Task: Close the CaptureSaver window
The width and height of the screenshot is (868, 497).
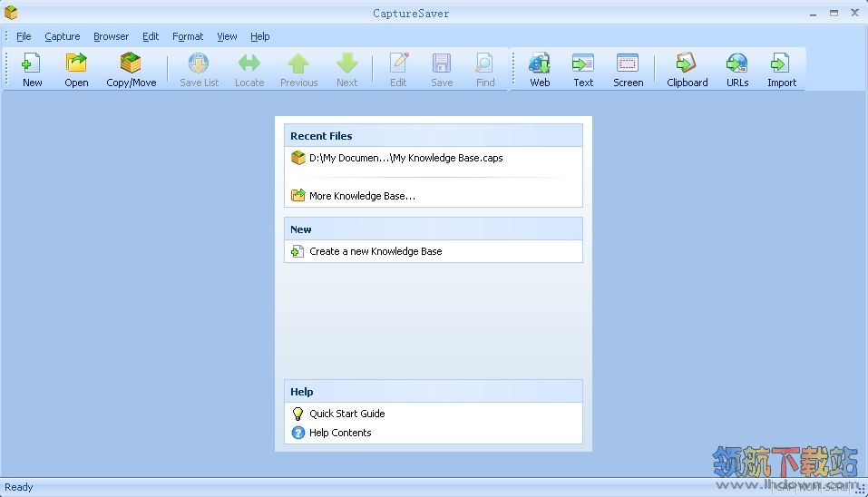Action: [854, 13]
